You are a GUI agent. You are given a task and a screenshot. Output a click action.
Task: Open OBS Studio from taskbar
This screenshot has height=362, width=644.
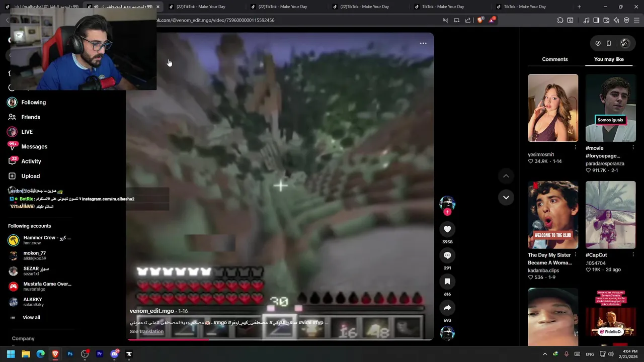pos(85,354)
